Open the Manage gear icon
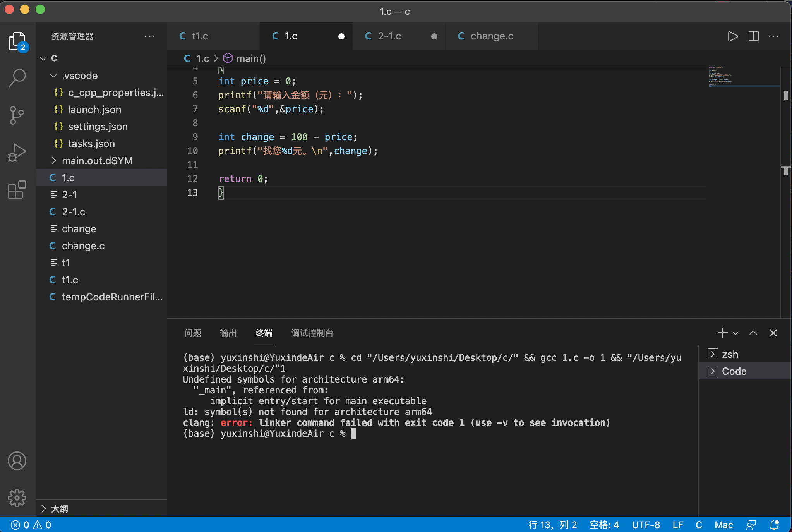Screen dimensions: 792x532 [x=17, y=498]
